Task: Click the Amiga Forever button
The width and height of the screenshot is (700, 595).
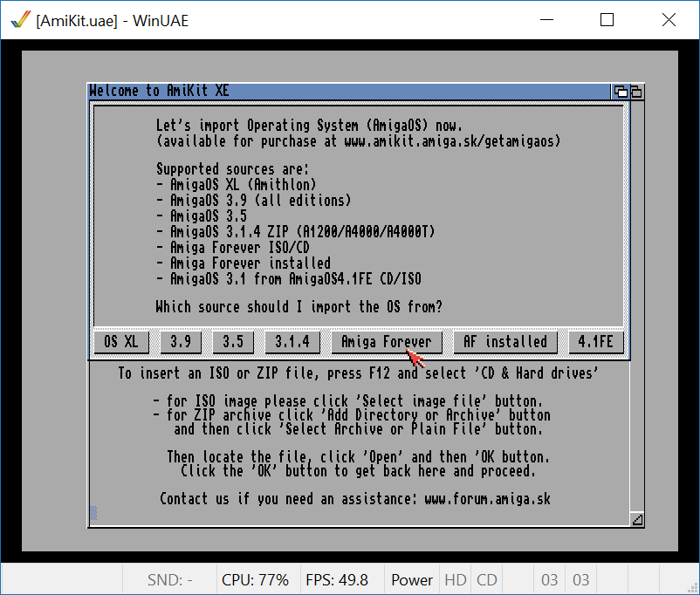Action: pyautogui.click(x=387, y=342)
